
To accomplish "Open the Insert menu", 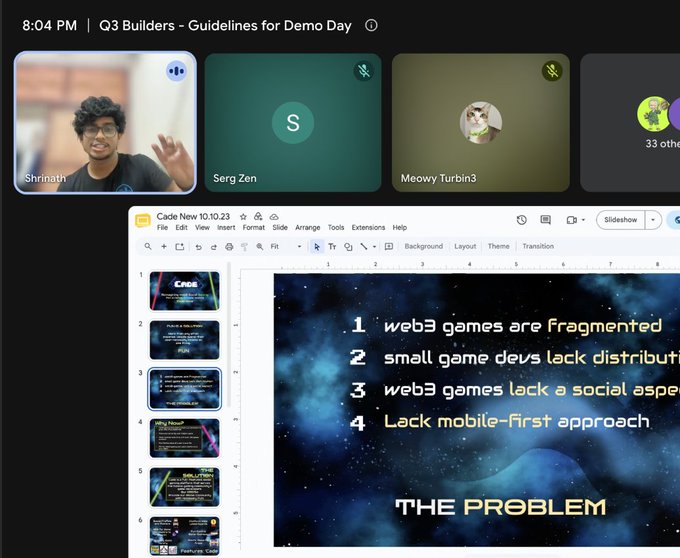I will [226, 228].
